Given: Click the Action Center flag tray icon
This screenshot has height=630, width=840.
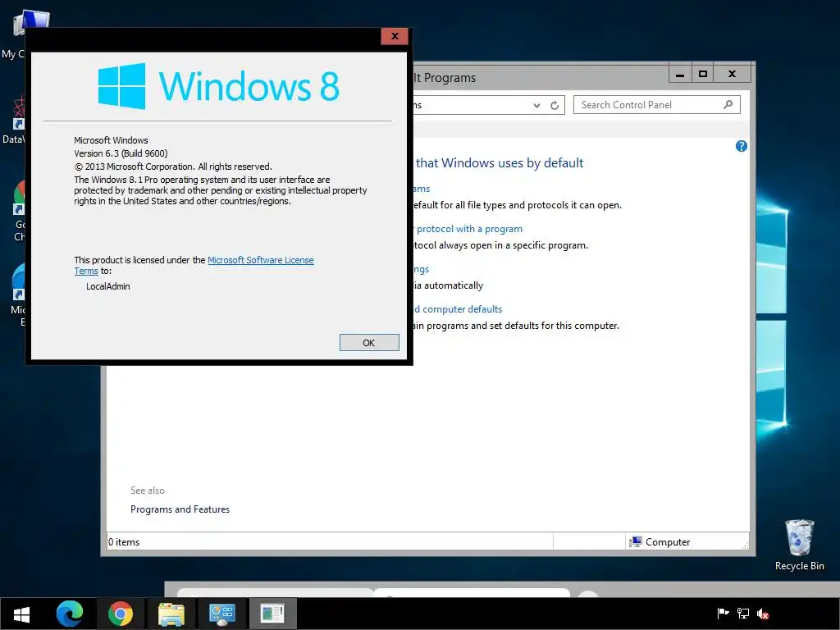Looking at the screenshot, I should [724, 614].
